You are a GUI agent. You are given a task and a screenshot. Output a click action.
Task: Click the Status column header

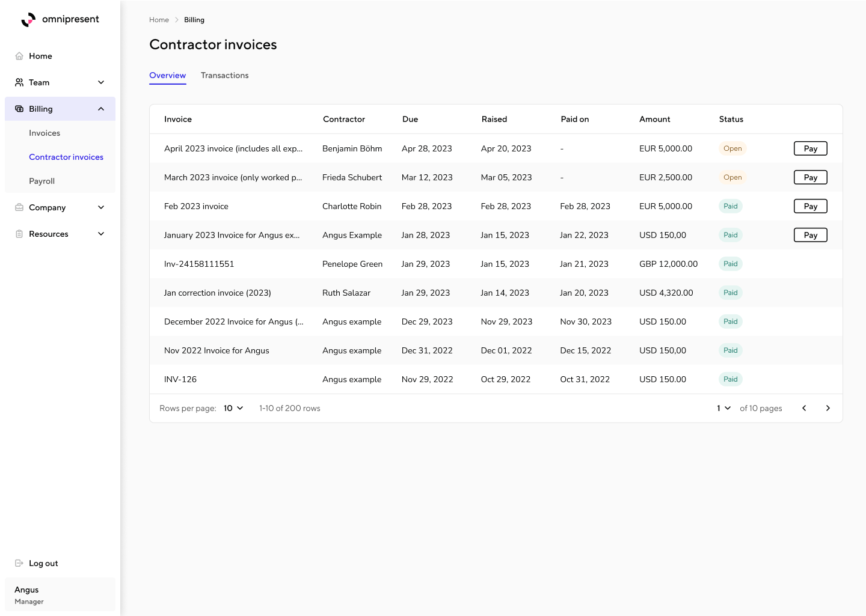[x=731, y=119]
